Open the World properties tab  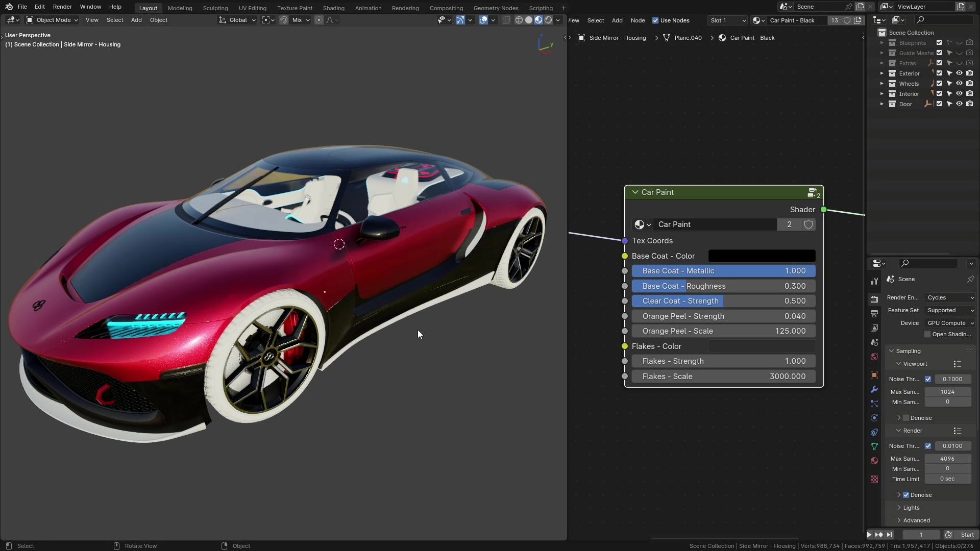(874, 356)
